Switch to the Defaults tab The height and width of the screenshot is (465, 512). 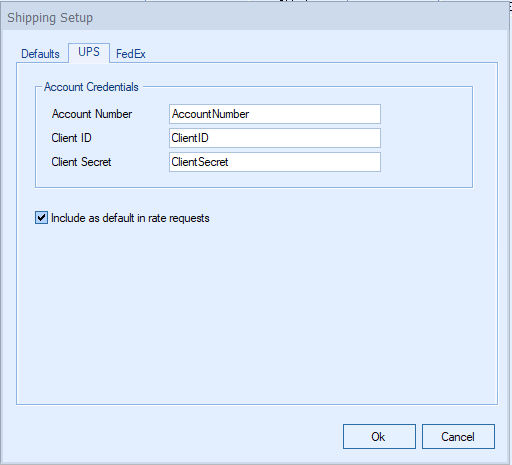[x=40, y=54]
